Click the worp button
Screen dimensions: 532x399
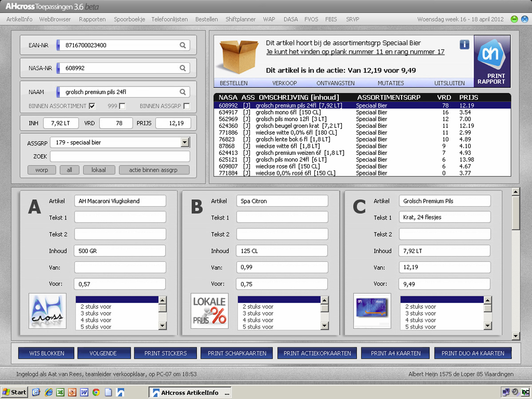[x=42, y=170]
